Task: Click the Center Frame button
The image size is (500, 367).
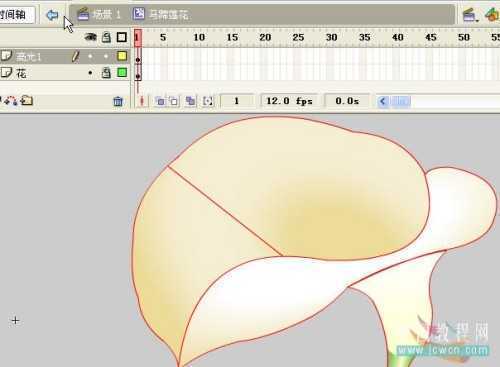Action: (x=142, y=101)
